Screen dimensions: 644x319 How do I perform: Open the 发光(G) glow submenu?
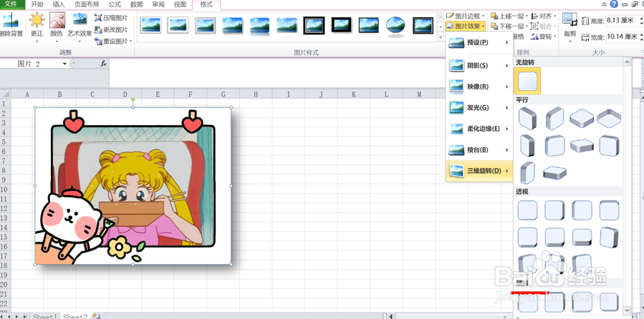pos(479,108)
